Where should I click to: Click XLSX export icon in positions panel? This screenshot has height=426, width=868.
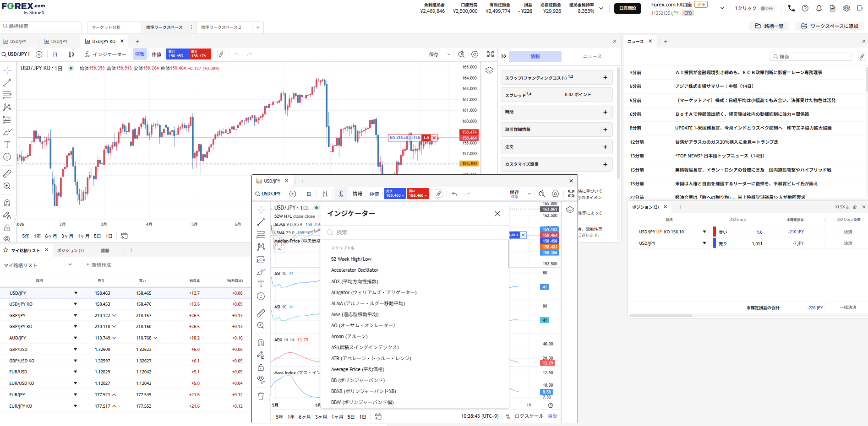point(842,207)
